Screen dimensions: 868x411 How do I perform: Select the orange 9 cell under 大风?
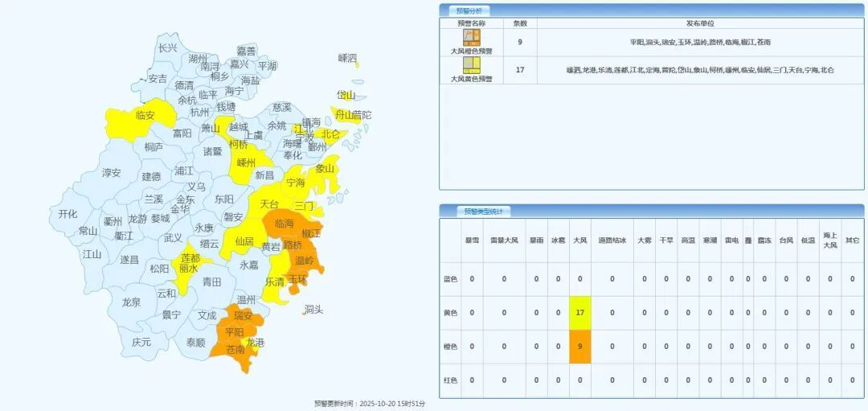pos(579,347)
